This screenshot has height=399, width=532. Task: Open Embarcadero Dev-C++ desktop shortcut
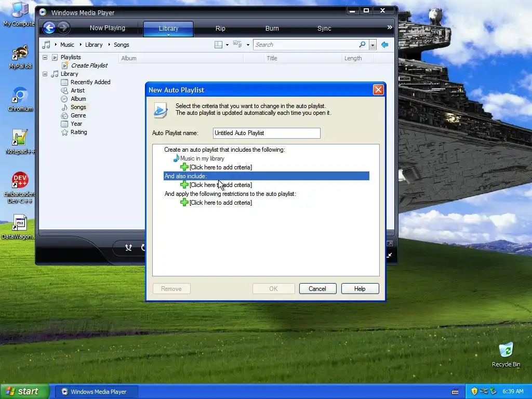point(20,188)
